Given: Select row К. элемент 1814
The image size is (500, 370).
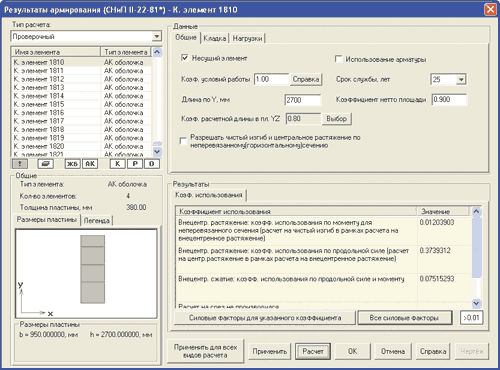Looking at the screenshot, I should pyautogui.click(x=82, y=96).
